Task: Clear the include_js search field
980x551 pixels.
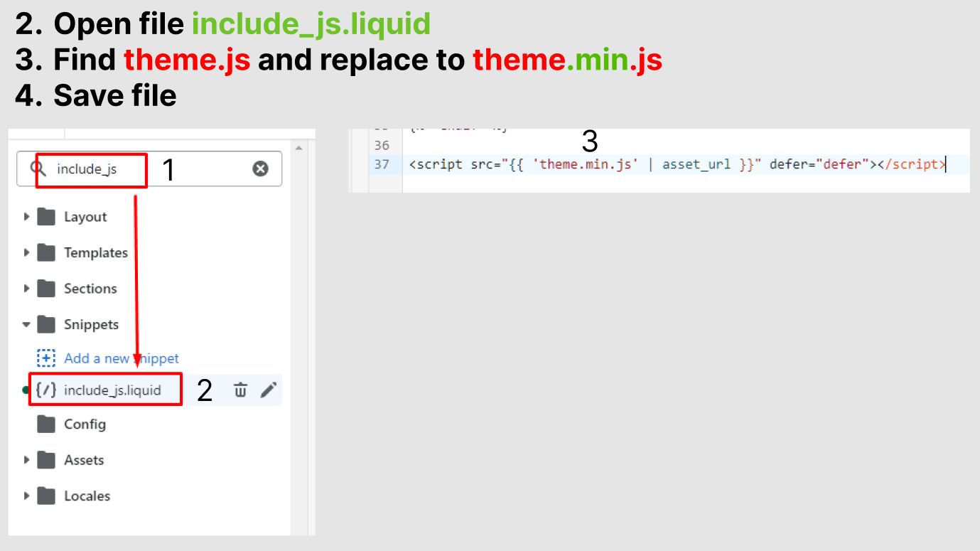Action: coord(261,168)
